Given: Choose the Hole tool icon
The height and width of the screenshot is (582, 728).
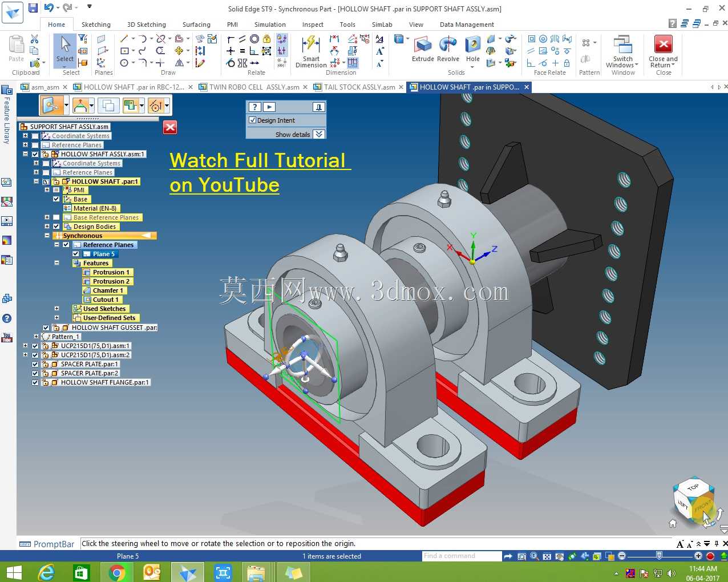Looking at the screenshot, I should pos(472,45).
